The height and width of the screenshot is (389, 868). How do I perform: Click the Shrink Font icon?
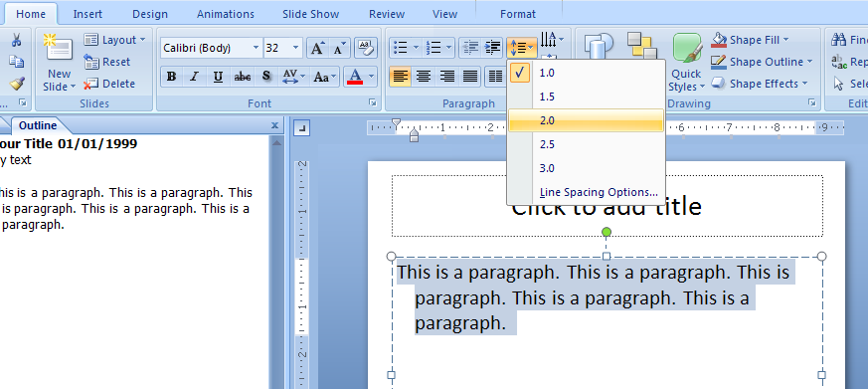point(339,48)
